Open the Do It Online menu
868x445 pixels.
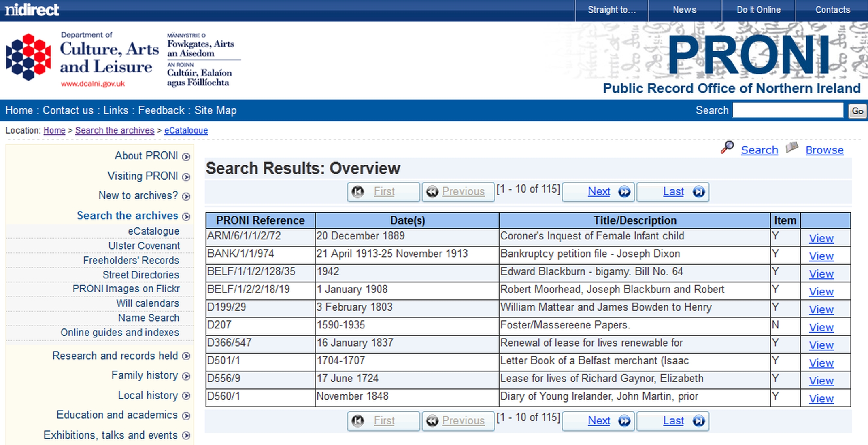[x=759, y=10]
